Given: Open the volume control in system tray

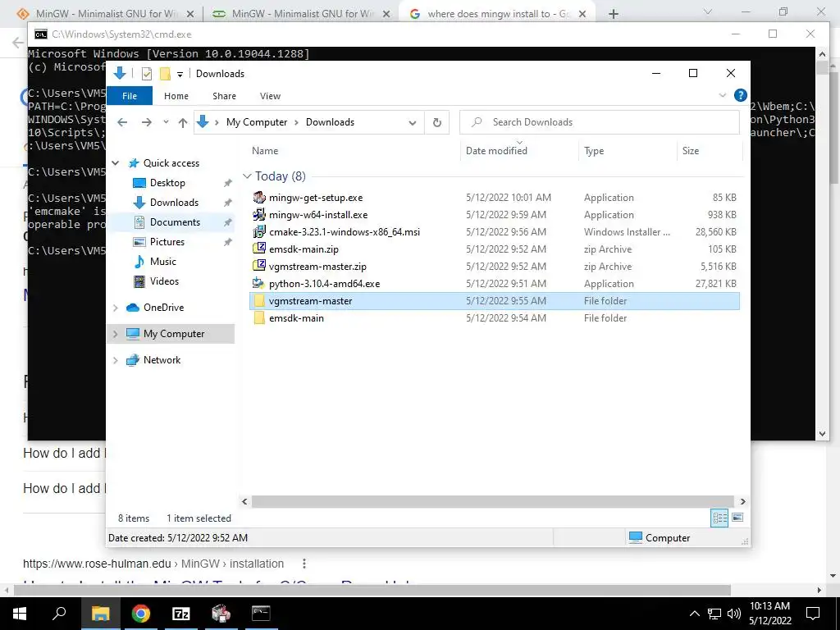Looking at the screenshot, I should click(734, 614).
